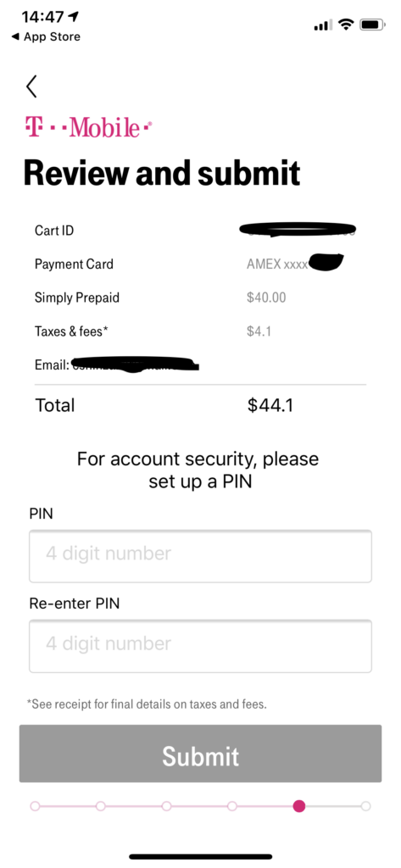Select the last progress step dot
The image size is (401, 868).
pyautogui.click(x=365, y=806)
